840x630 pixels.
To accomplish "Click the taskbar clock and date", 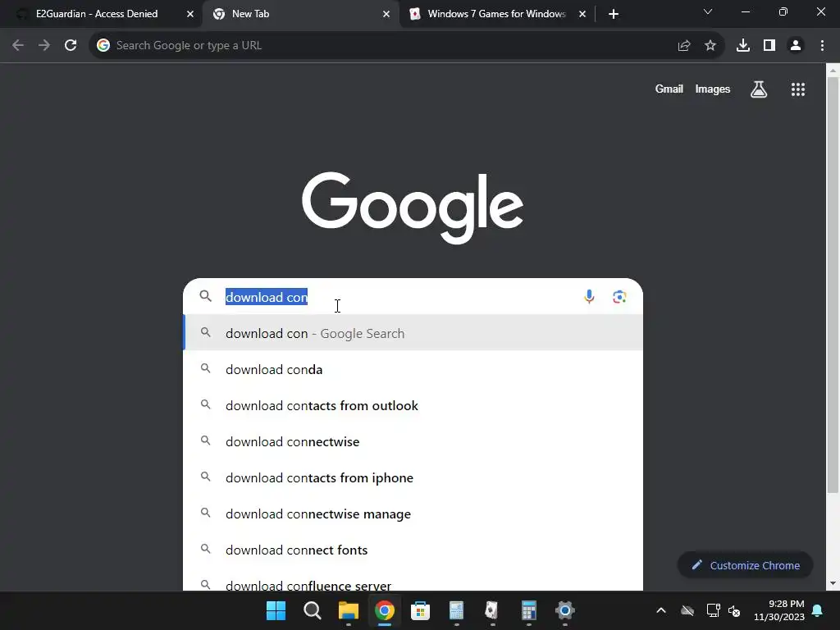I will click(779, 610).
